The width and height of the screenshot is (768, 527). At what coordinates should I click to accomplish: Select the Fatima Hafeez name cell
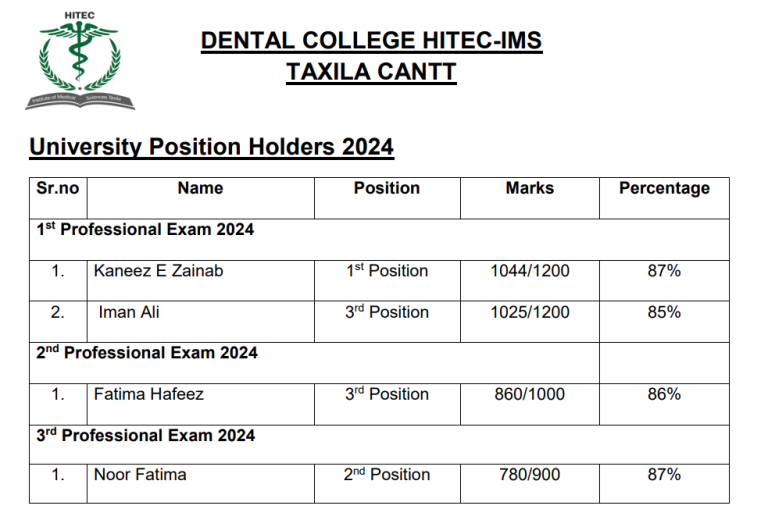pos(201,404)
